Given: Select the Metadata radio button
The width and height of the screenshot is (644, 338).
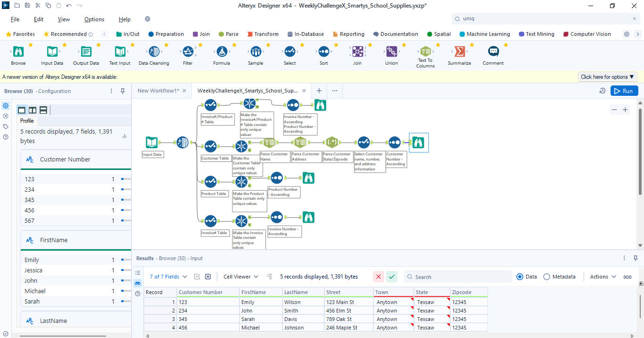Looking at the screenshot, I should [x=547, y=277].
